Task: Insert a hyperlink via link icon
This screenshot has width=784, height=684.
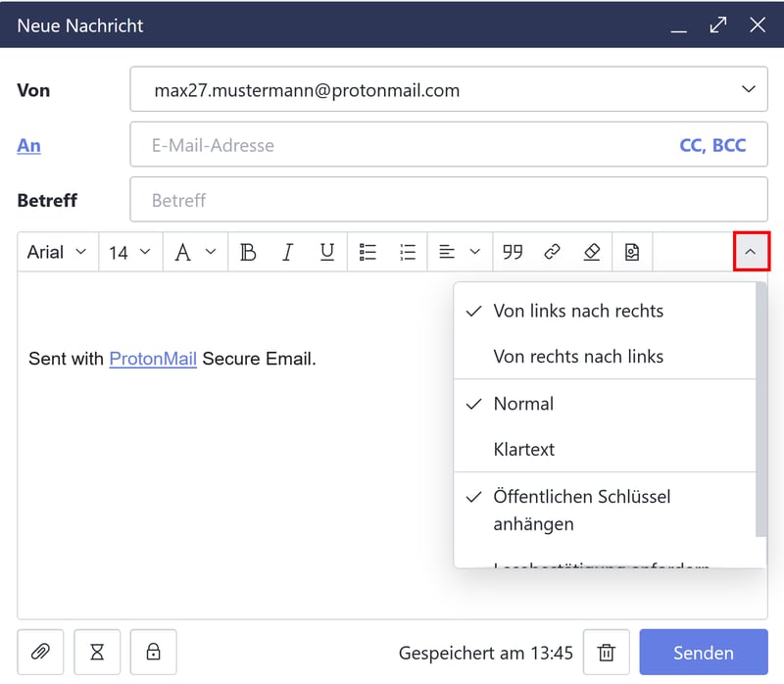Action: point(552,252)
